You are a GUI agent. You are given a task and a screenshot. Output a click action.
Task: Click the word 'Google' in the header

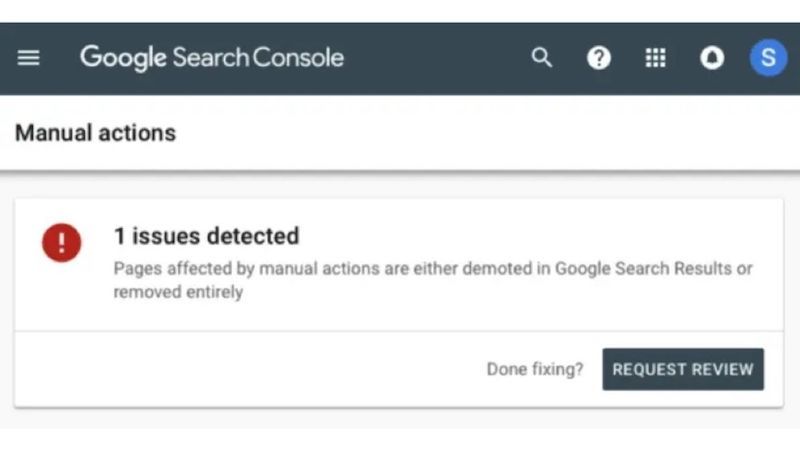pyautogui.click(x=123, y=58)
